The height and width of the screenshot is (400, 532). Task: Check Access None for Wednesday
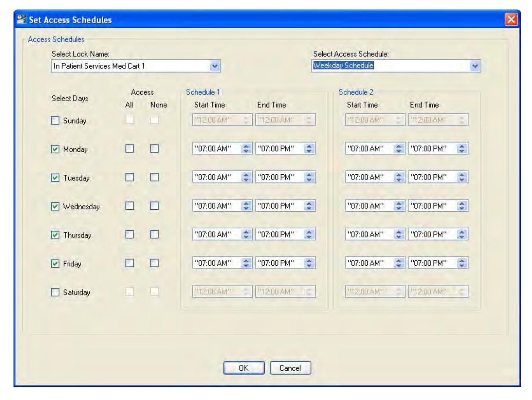pyautogui.click(x=155, y=206)
